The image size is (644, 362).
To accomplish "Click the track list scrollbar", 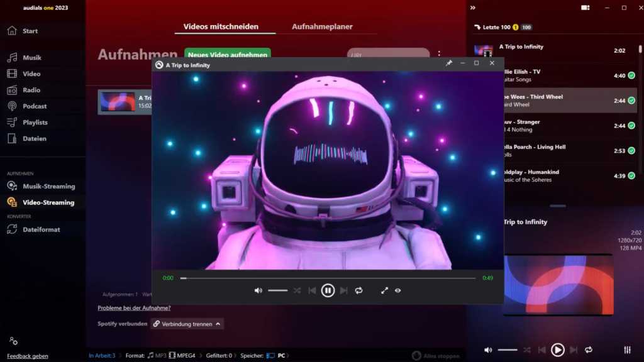I will (640, 50).
